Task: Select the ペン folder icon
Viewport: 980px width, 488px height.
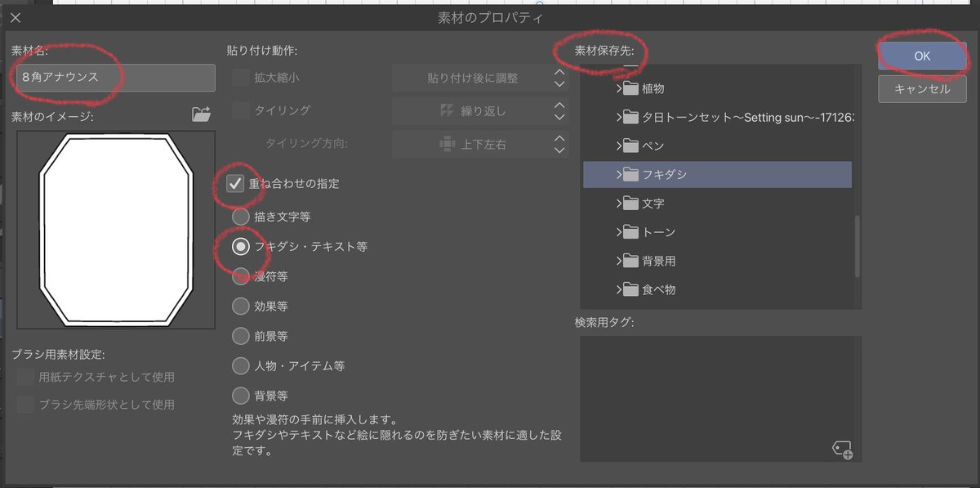Action: (x=630, y=146)
